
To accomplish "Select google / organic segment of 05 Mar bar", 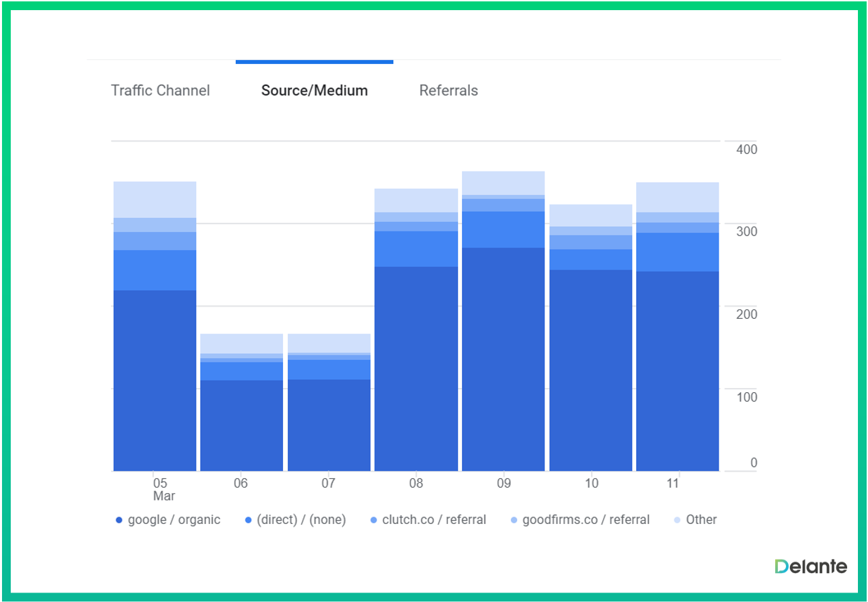I will tap(155, 380).
